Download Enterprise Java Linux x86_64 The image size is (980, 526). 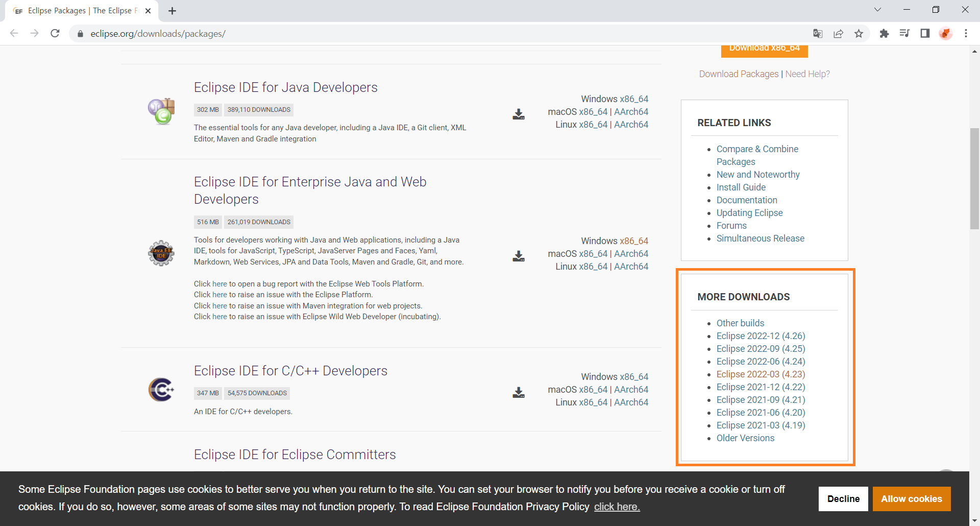(x=593, y=267)
